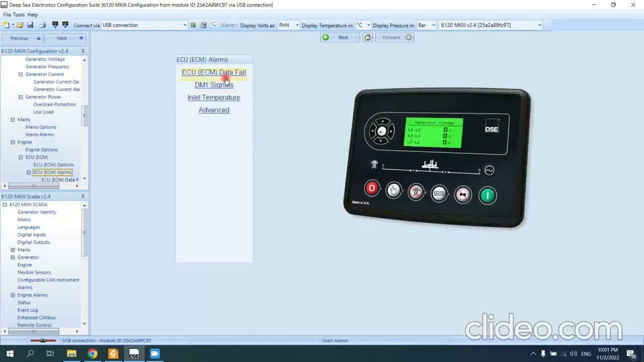Open the File menu
Screen dimensions: 644x362
(7, 15)
